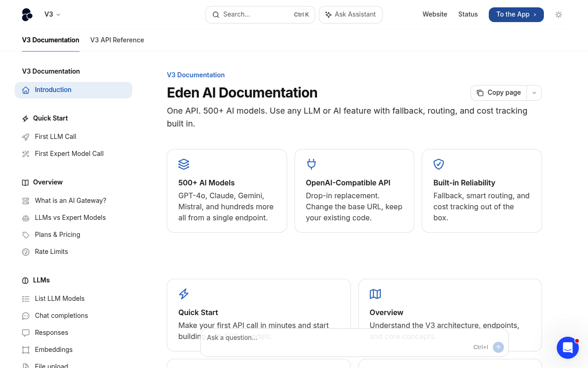Click the Search field
Screen dimensions: 588x368
(x=260, y=15)
